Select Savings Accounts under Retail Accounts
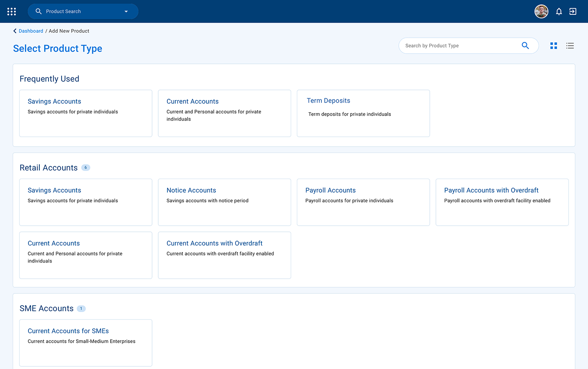 [86, 202]
